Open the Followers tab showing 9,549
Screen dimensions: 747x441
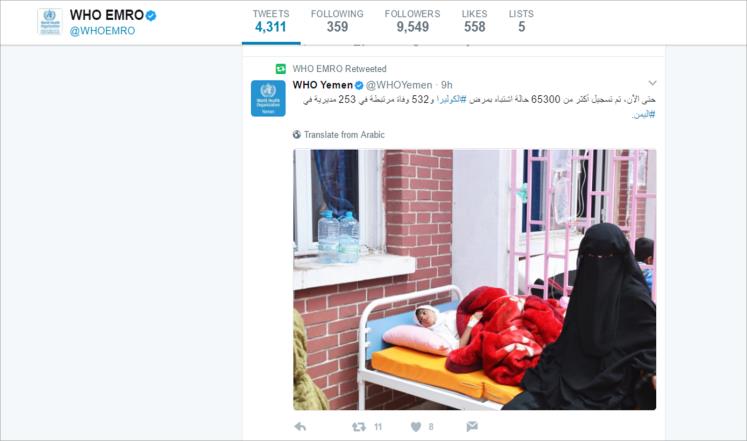pyautogui.click(x=413, y=22)
